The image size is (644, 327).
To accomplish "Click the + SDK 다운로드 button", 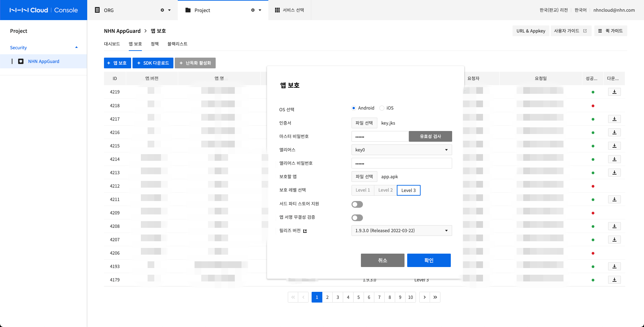I will click(153, 63).
